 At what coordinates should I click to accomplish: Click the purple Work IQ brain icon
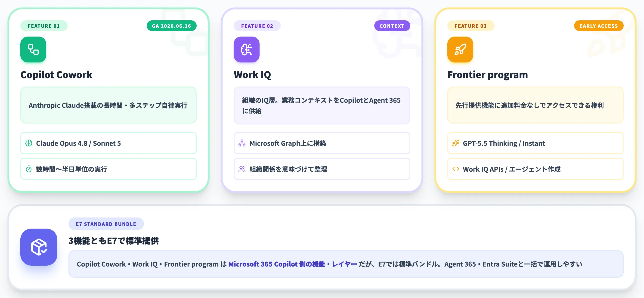247,50
